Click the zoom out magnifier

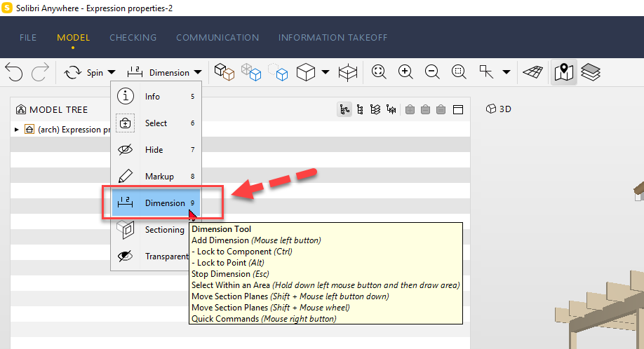(x=432, y=72)
